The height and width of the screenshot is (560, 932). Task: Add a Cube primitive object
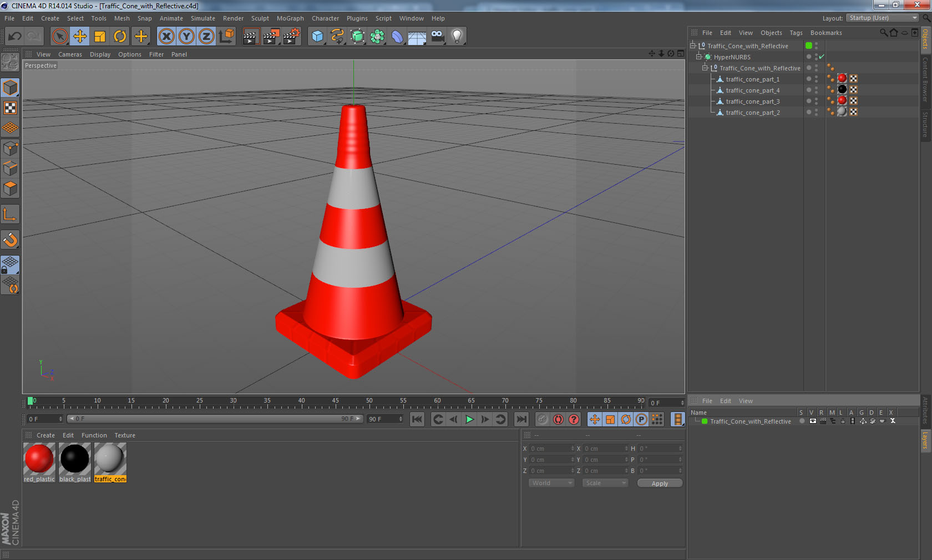point(317,37)
